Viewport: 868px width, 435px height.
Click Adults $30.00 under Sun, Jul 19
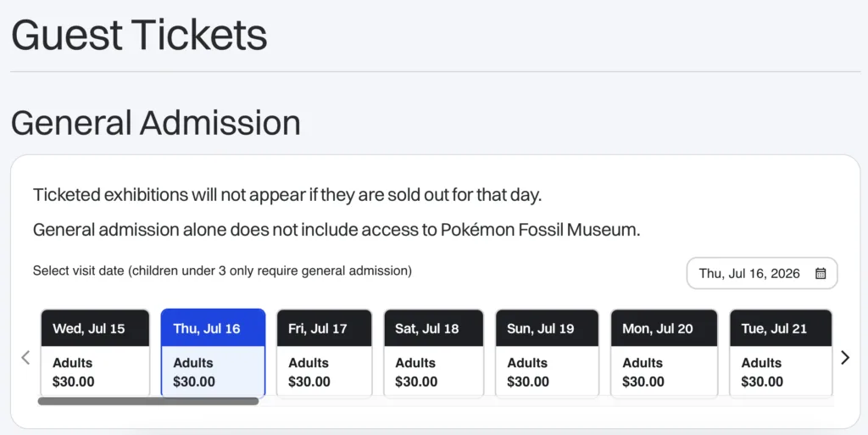(x=528, y=372)
